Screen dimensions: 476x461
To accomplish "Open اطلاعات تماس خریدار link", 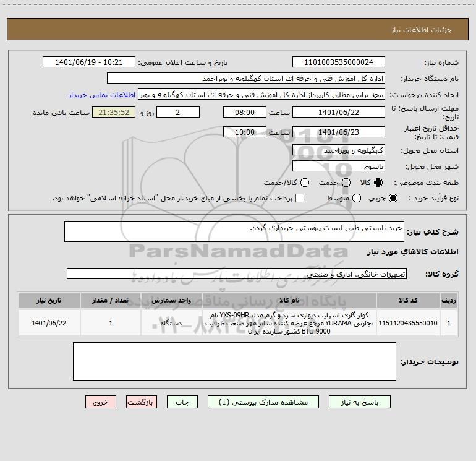I will 102,95.
